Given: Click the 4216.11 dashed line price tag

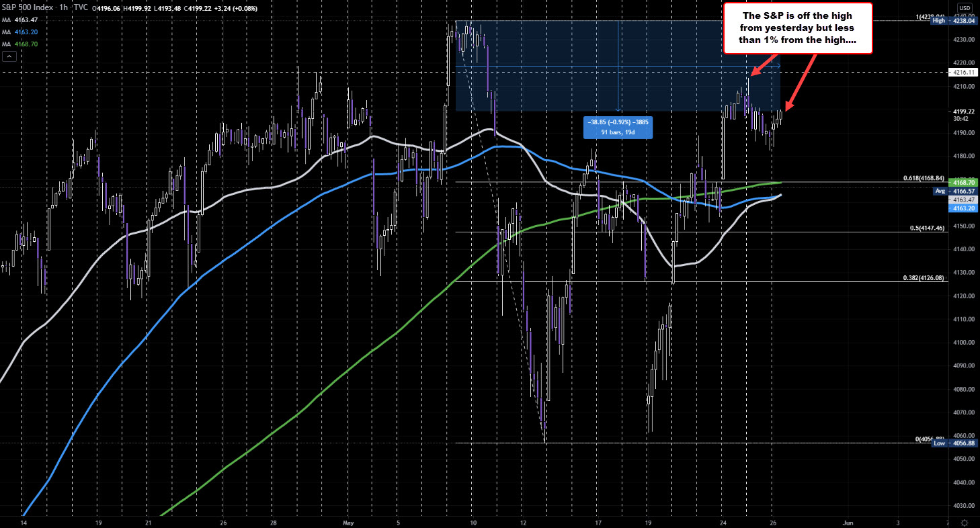Looking at the screenshot, I should pyautogui.click(x=963, y=71).
